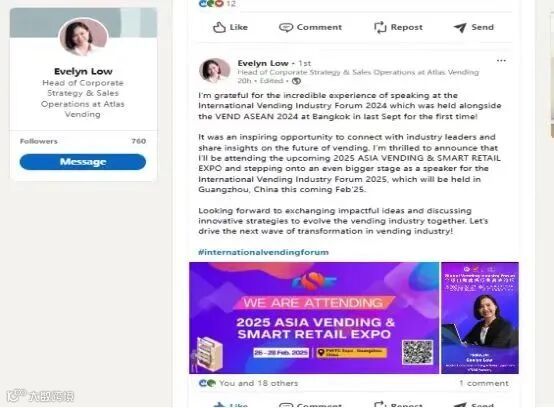Open Evelyn Low's name on the profile card
The image size is (554, 408).
point(83,71)
